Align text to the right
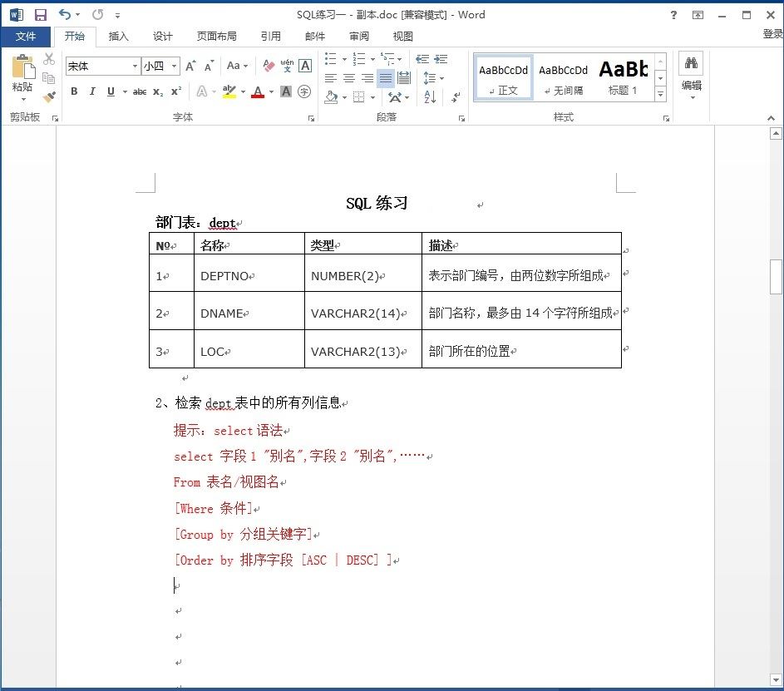Image resolution: width=784 pixels, height=691 pixels. point(367,78)
